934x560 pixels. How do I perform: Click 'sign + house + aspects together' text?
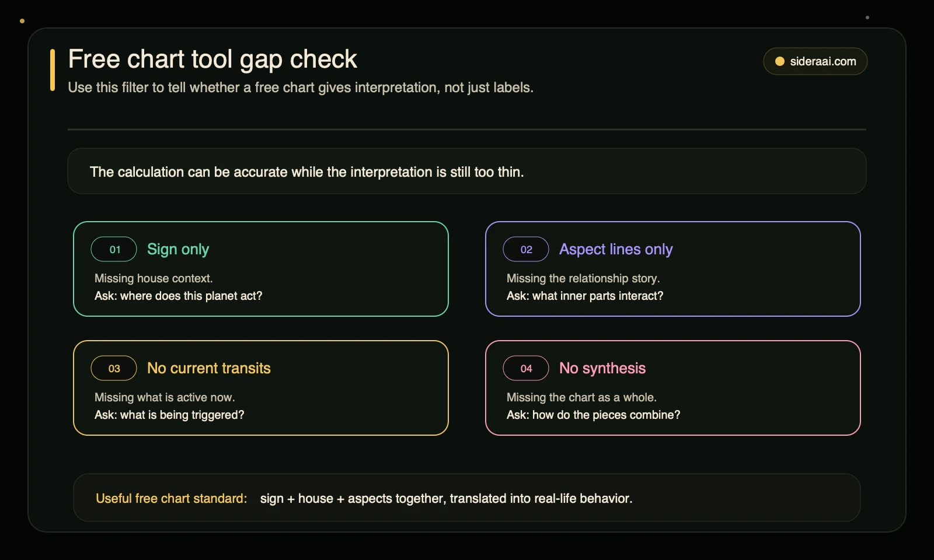coord(447,499)
